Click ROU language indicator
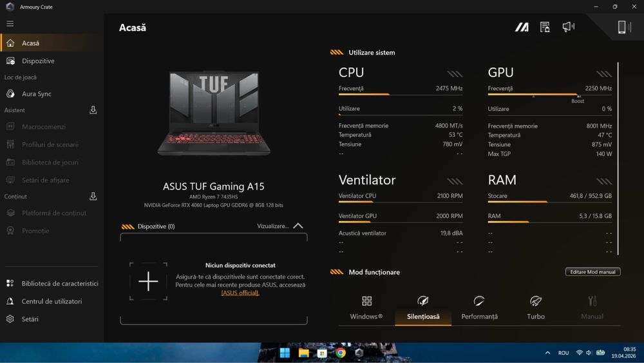Image resolution: width=644 pixels, height=363 pixels. click(563, 353)
